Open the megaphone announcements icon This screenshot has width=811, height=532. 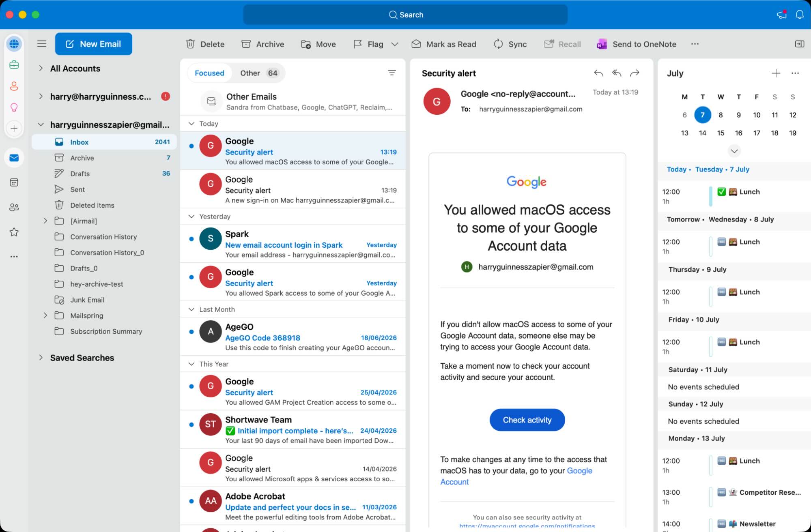pyautogui.click(x=782, y=15)
